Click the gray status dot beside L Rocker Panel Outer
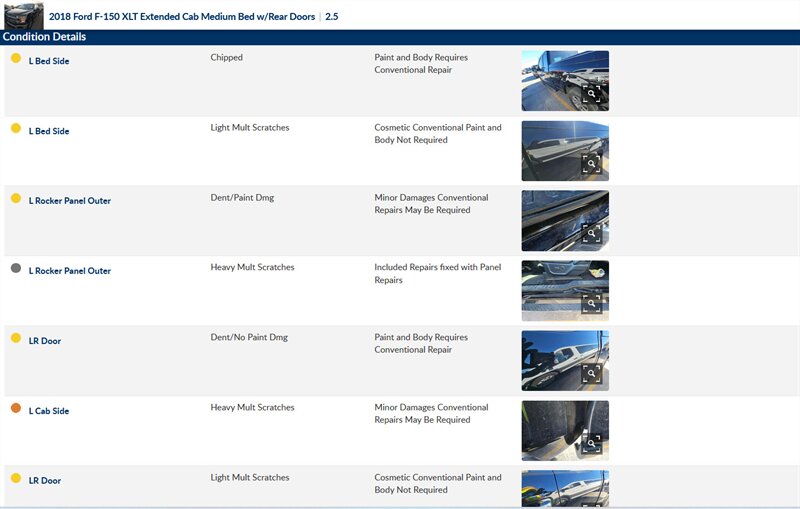The height and width of the screenshot is (509, 800). coord(15,268)
